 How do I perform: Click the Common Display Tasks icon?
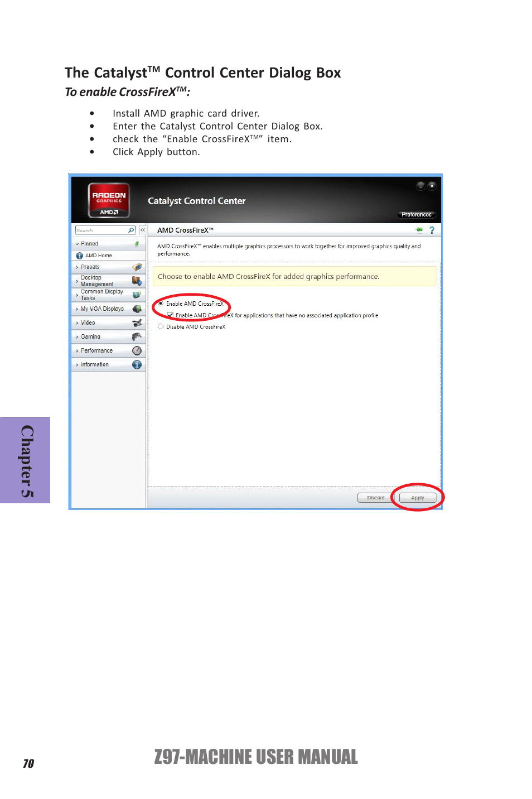coord(137,295)
